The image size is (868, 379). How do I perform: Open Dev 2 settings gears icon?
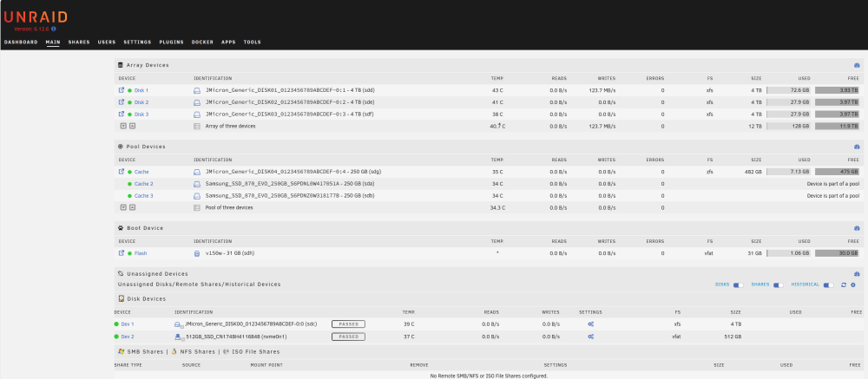click(x=590, y=337)
